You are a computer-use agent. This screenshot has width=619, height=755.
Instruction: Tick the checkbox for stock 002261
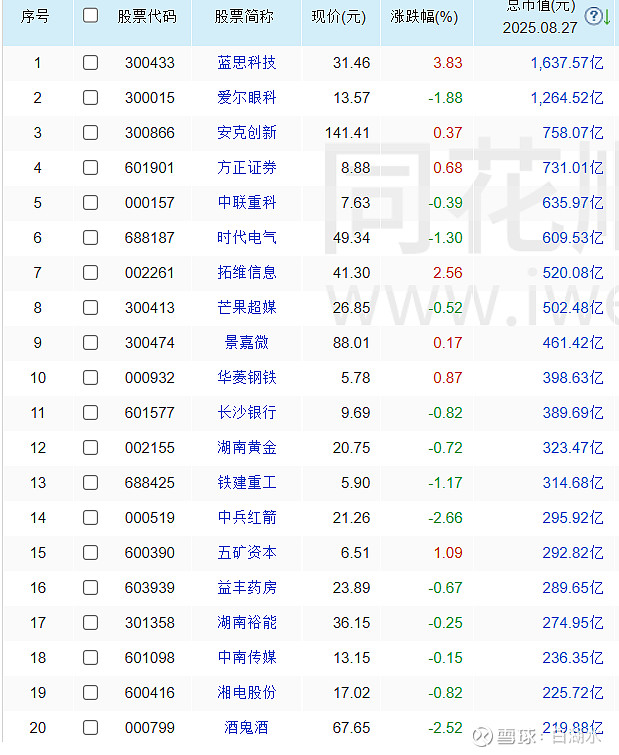pyautogui.click(x=90, y=273)
